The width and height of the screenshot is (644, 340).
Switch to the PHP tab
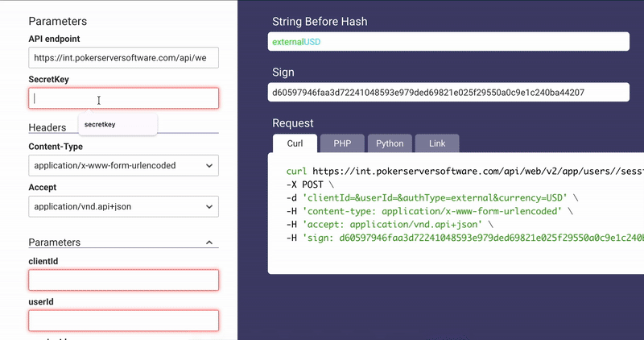pyautogui.click(x=342, y=143)
